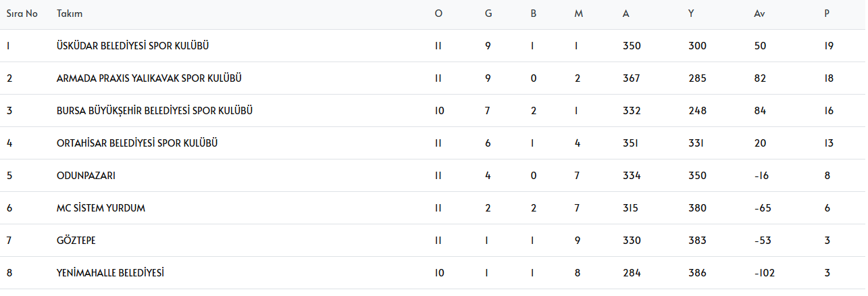Click the B draws column header
868x296 pixels.
click(534, 14)
